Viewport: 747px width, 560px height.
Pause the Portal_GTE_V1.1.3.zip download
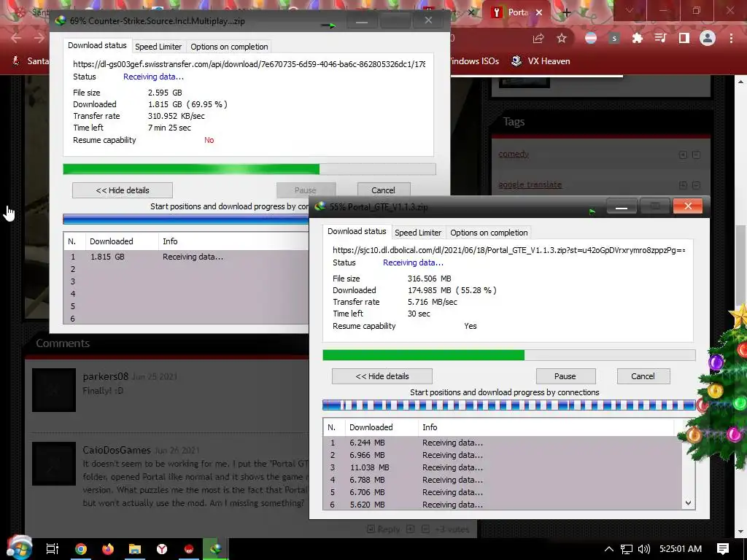(565, 376)
